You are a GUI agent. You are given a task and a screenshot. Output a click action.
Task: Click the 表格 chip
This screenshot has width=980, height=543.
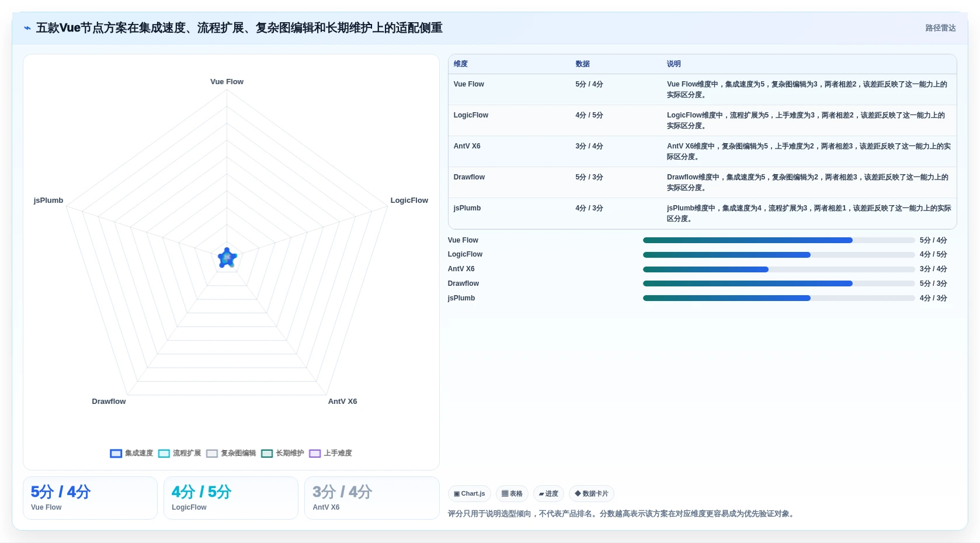[x=512, y=494]
